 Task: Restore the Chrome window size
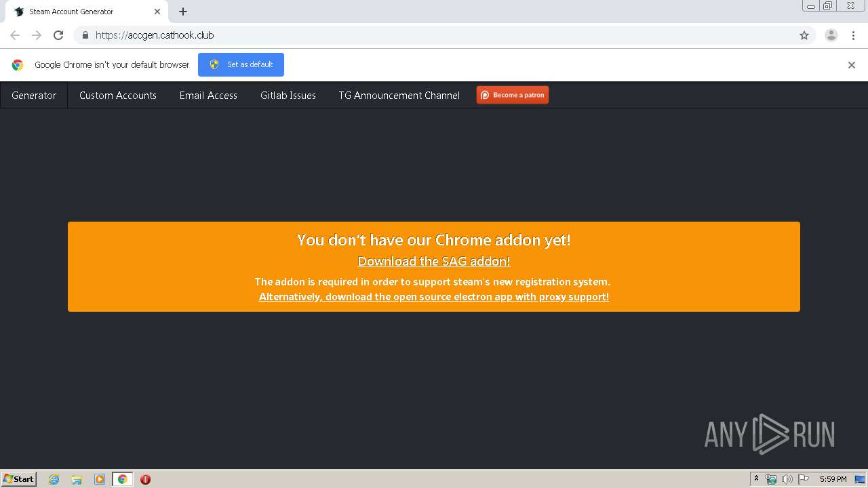(x=828, y=5)
